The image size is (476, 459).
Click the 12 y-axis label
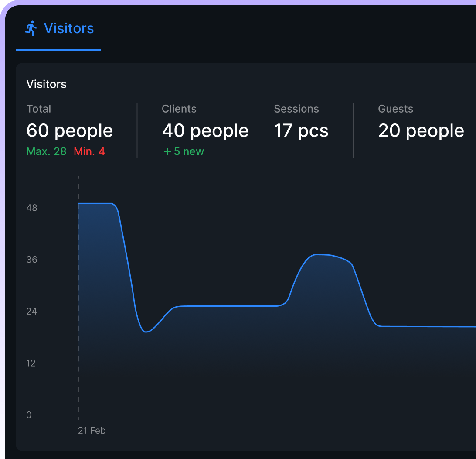coord(31,363)
